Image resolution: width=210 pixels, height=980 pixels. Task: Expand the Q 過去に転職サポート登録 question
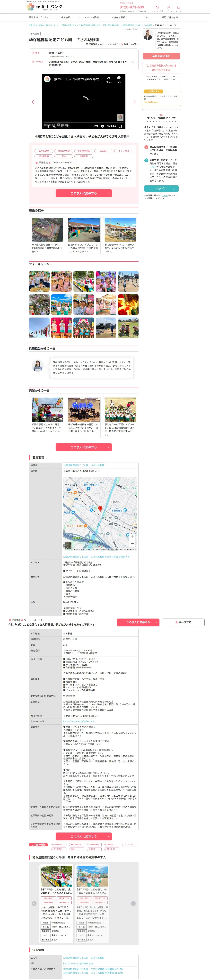(161, 150)
